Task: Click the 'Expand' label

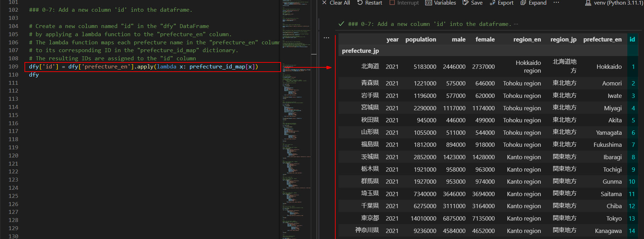Action: click(537, 2)
